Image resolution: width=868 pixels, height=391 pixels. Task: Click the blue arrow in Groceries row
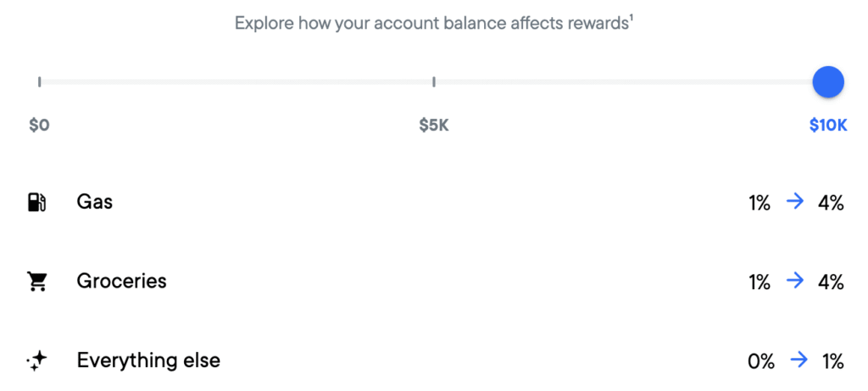tap(794, 282)
